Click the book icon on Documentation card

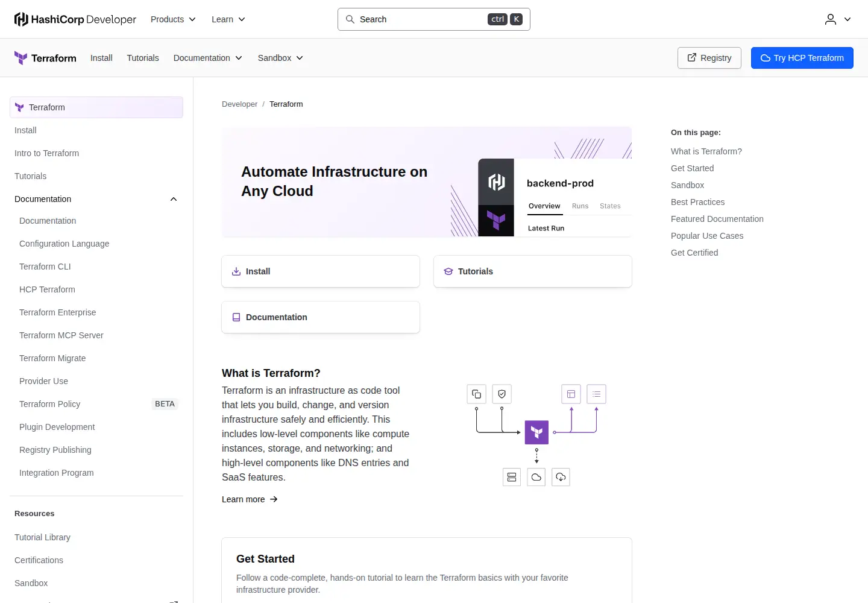pyautogui.click(x=236, y=317)
